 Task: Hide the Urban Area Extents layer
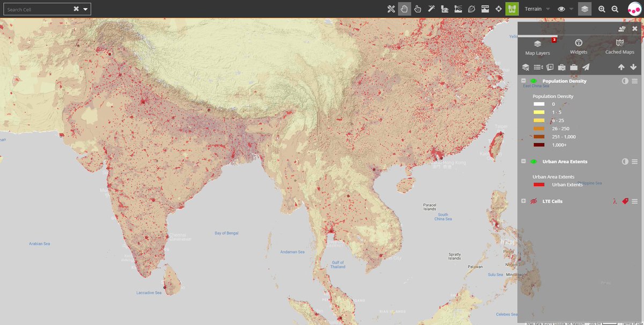(x=534, y=162)
